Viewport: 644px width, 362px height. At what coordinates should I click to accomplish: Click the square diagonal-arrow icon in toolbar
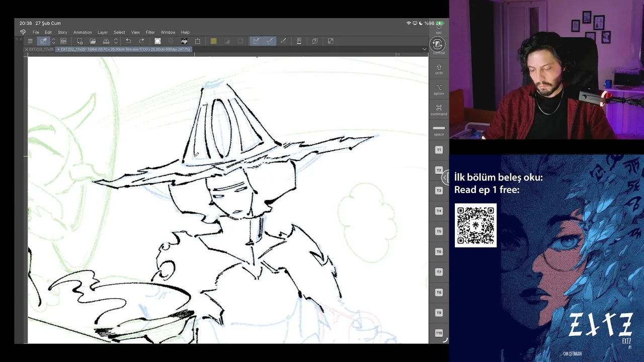tap(331, 41)
